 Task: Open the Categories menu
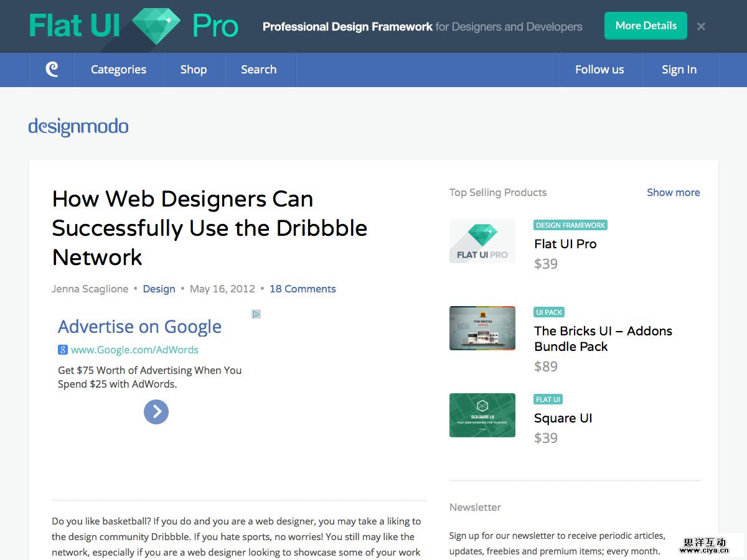118,70
